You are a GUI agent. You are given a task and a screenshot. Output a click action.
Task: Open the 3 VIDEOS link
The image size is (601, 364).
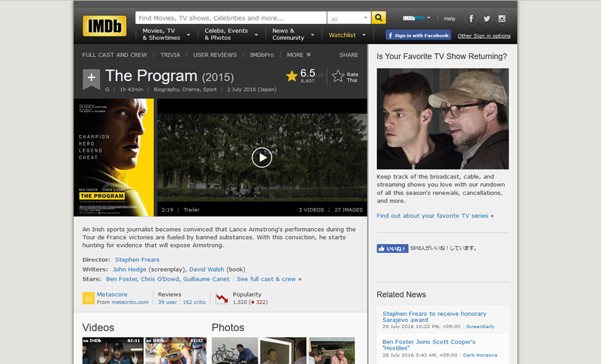(311, 209)
